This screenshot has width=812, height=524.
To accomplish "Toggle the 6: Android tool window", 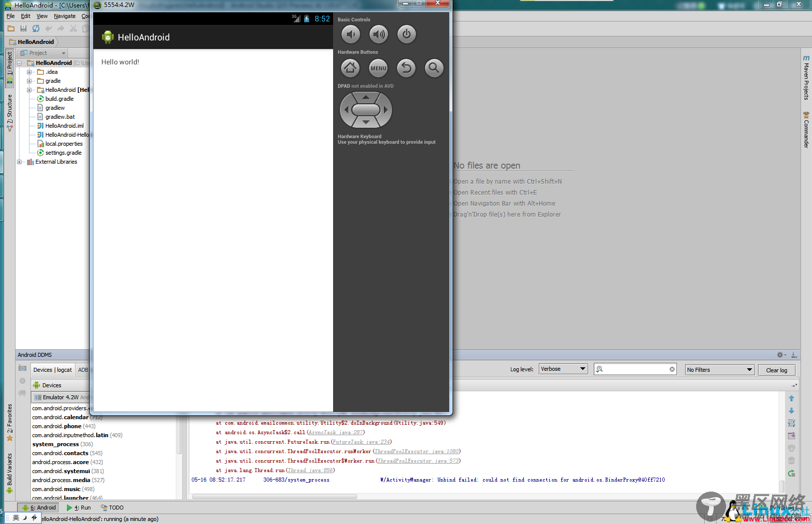I will coord(39,508).
